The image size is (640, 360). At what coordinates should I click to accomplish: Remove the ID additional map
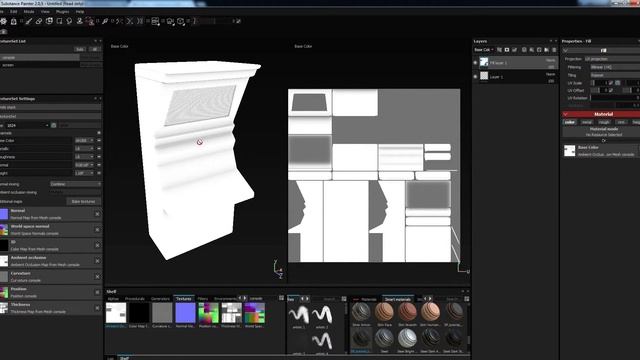tap(97, 245)
